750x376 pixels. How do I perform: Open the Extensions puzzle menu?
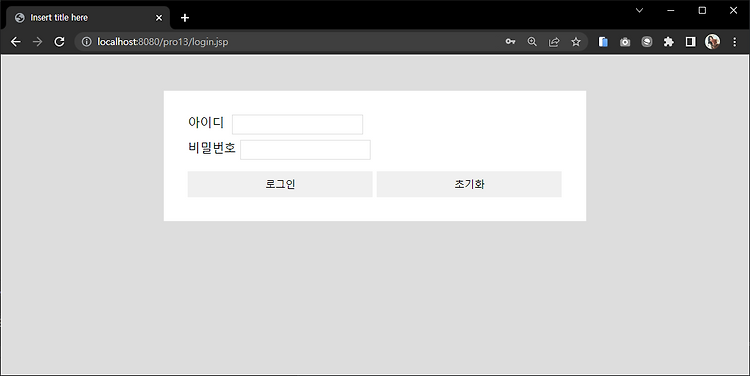coord(669,42)
